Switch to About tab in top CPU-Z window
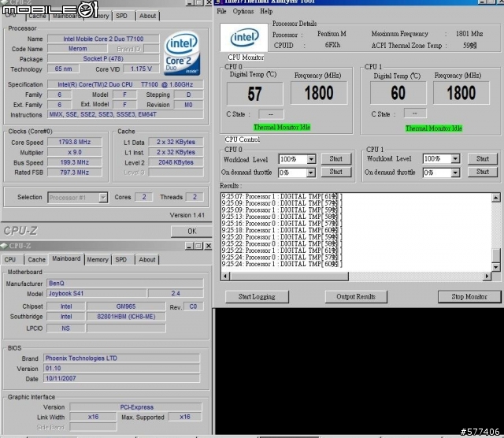Image resolution: width=504 pixels, height=438 pixels. (147, 16)
